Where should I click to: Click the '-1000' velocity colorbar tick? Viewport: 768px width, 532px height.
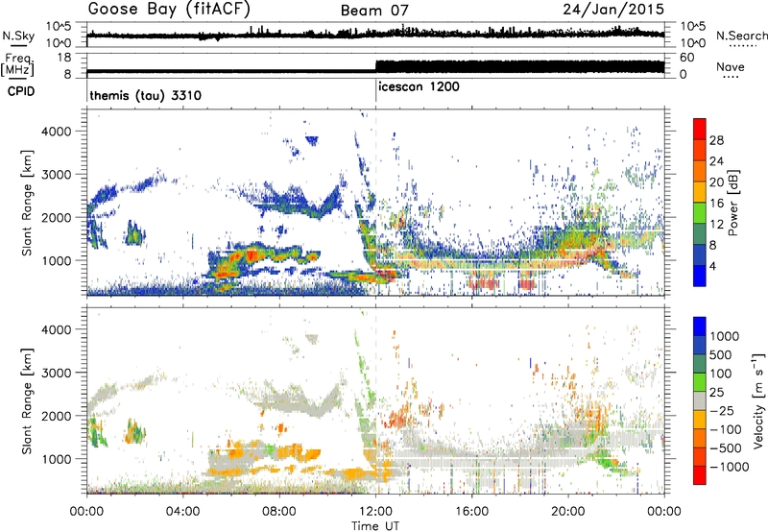point(729,467)
